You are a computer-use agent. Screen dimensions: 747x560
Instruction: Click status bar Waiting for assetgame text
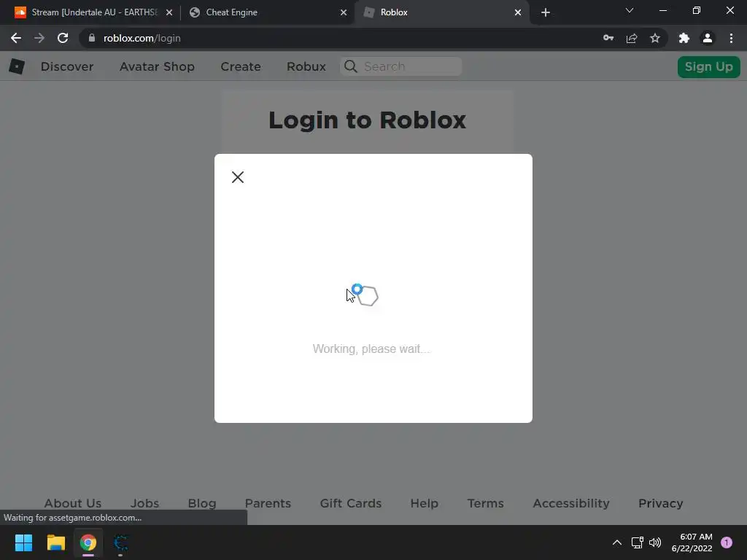click(72, 518)
